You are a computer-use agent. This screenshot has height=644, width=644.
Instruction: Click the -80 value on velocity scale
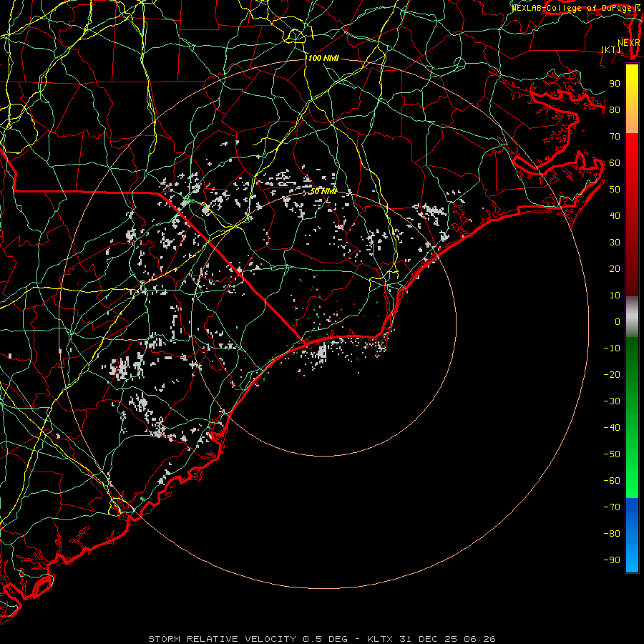(612, 534)
